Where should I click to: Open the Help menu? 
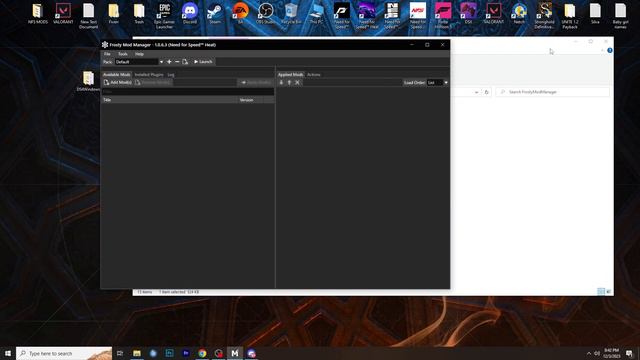139,54
